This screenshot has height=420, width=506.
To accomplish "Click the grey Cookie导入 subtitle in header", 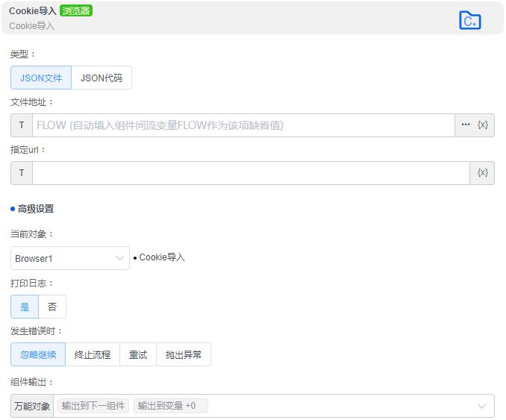I will pos(31,26).
